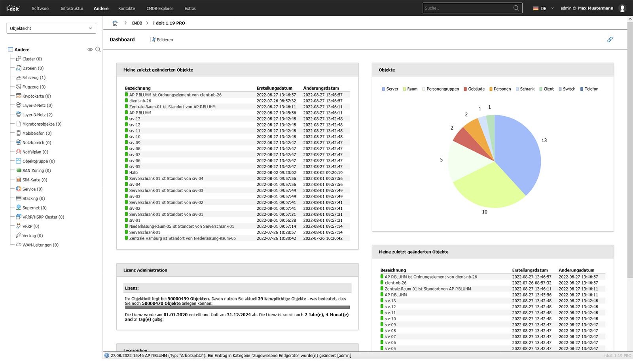The height and width of the screenshot is (364, 633).
Task: Open the CMDB-Explorer menu
Action: point(160,8)
